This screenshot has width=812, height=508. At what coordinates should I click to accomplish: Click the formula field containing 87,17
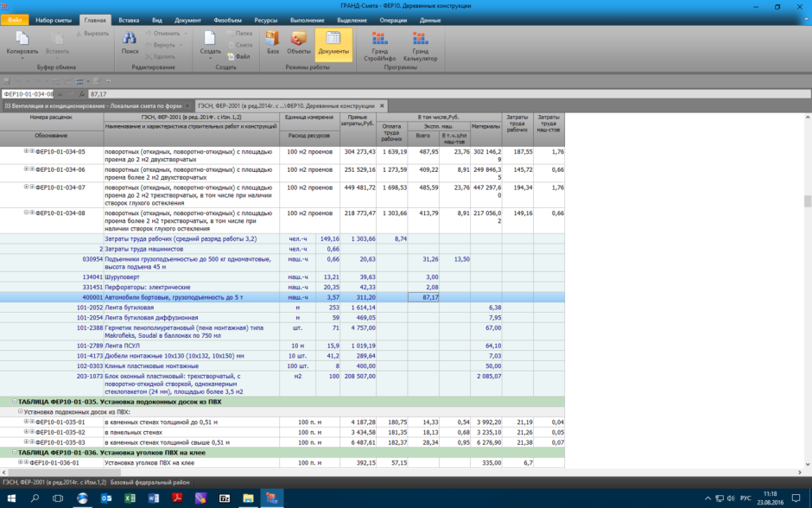449,94
